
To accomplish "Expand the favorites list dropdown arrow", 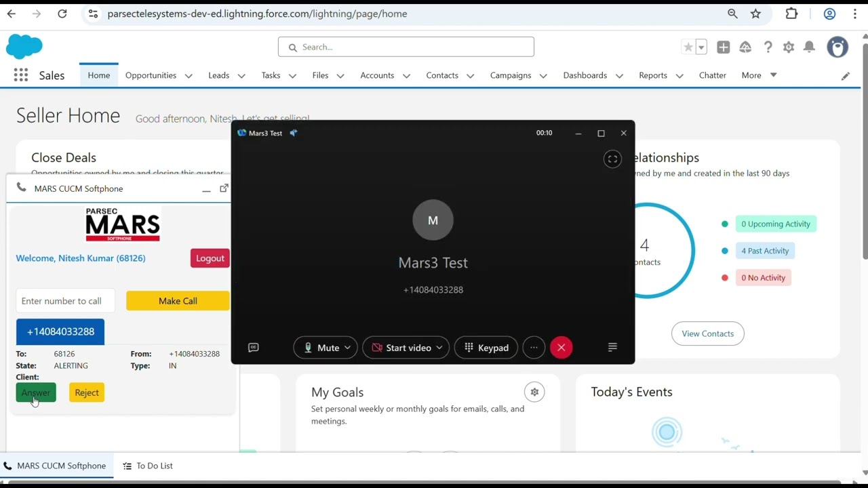I will point(702,47).
